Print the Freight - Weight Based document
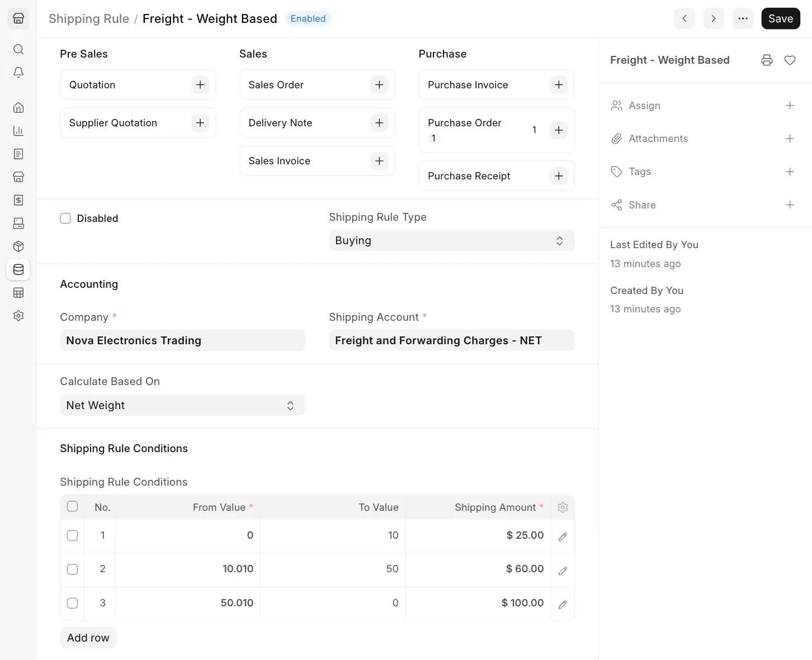The height and width of the screenshot is (660, 812). coord(767,60)
